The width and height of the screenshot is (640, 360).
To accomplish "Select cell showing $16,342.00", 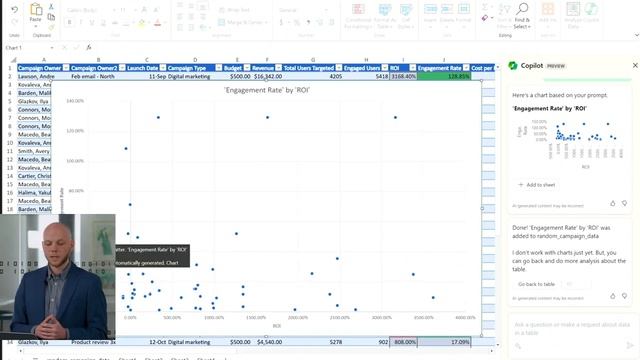I will 267,76.
